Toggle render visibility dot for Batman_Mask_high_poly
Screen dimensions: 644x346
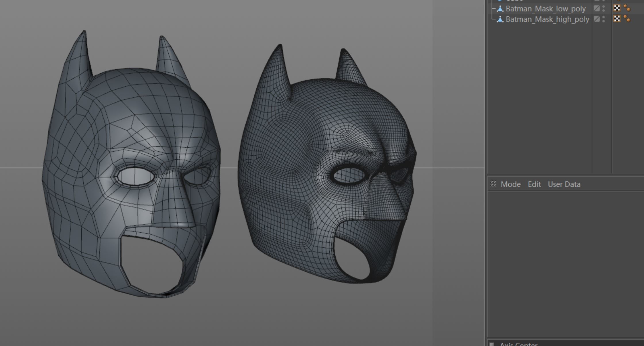coord(603,21)
